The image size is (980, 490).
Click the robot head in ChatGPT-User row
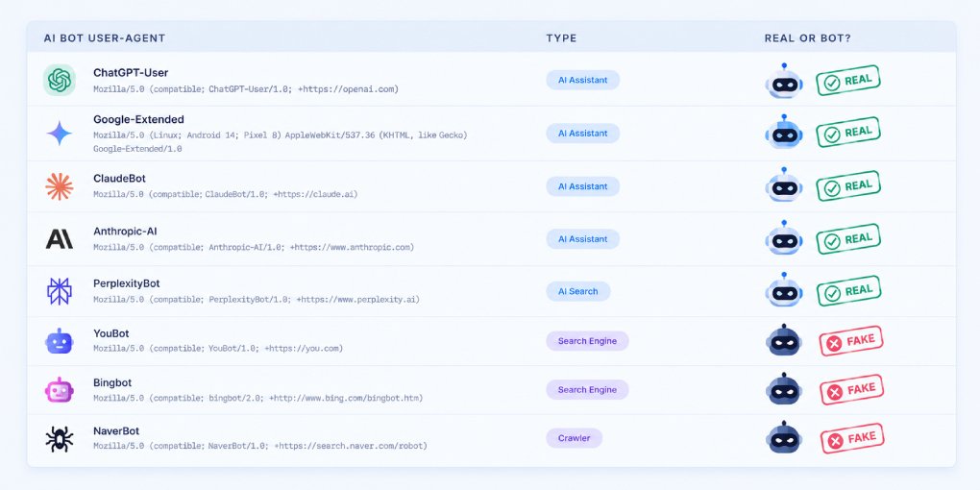[784, 82]
